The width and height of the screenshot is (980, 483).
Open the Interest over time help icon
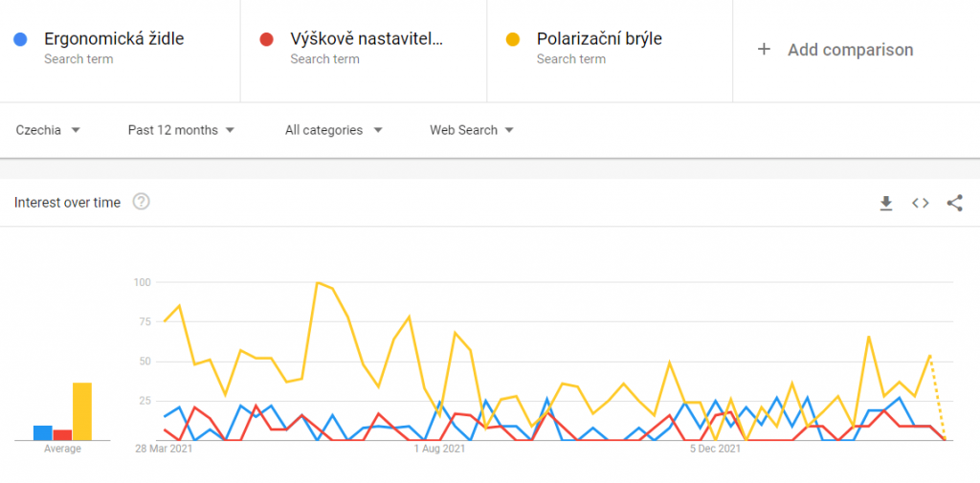142,202
